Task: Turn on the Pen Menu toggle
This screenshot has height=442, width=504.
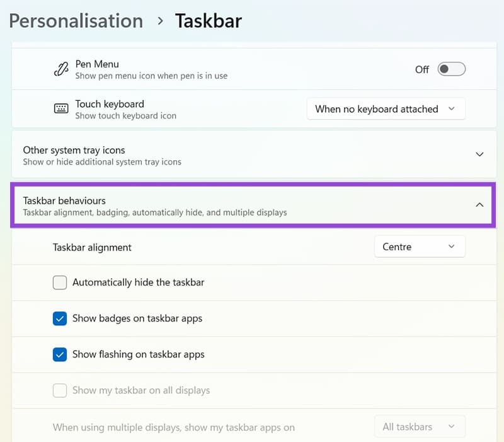Action: tap(450, 69)
